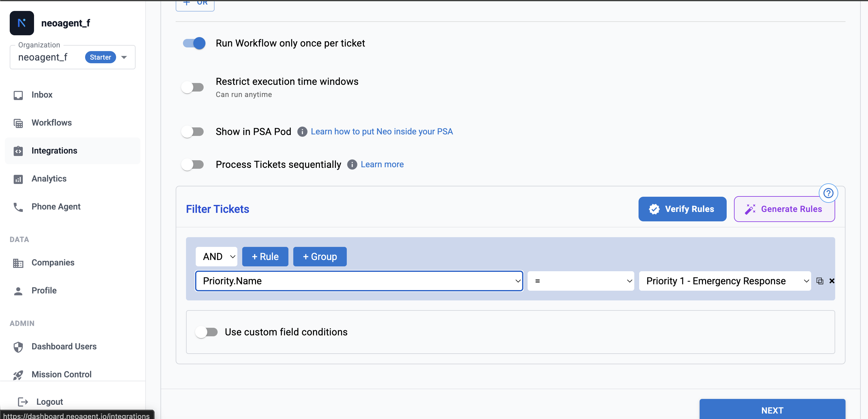868x419 pixels.
Task: Click the Generate Rules button
Action: (x=784, y=209)
